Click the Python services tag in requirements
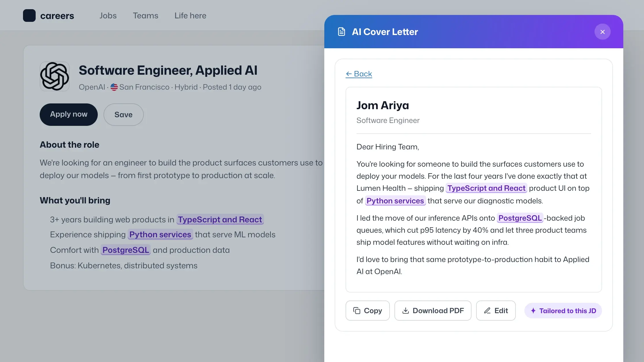Screen dimensions: 644x362 160,234
